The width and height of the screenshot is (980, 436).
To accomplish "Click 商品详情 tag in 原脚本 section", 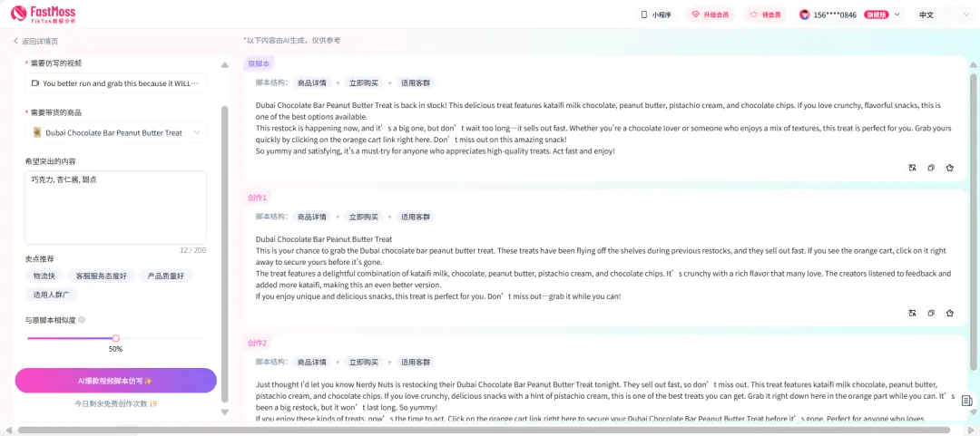I will pos(311,82).
